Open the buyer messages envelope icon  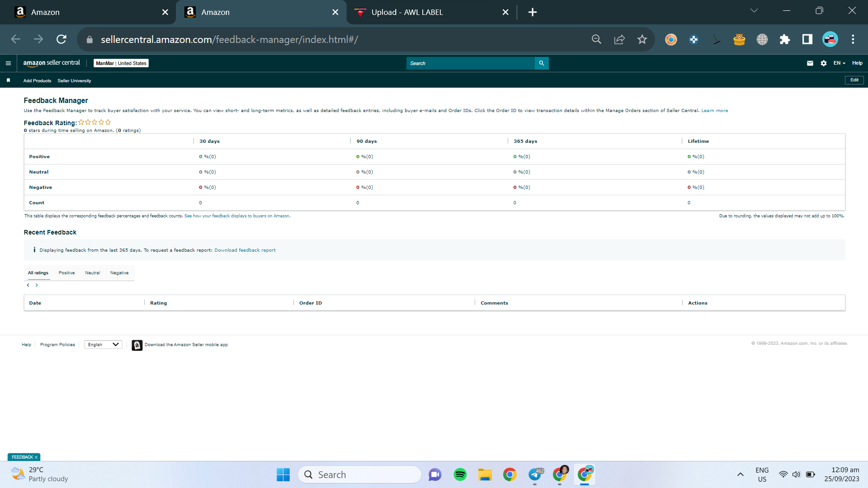[x=810, y=63]
